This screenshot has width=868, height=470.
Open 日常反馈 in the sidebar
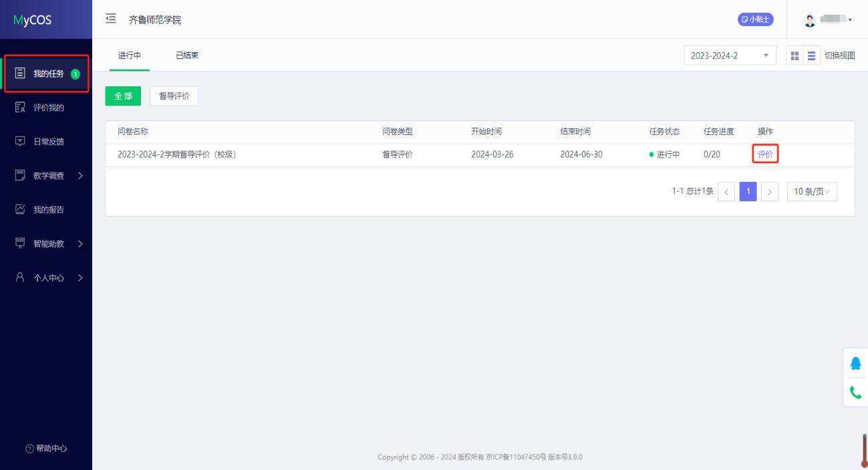(48, 142)
